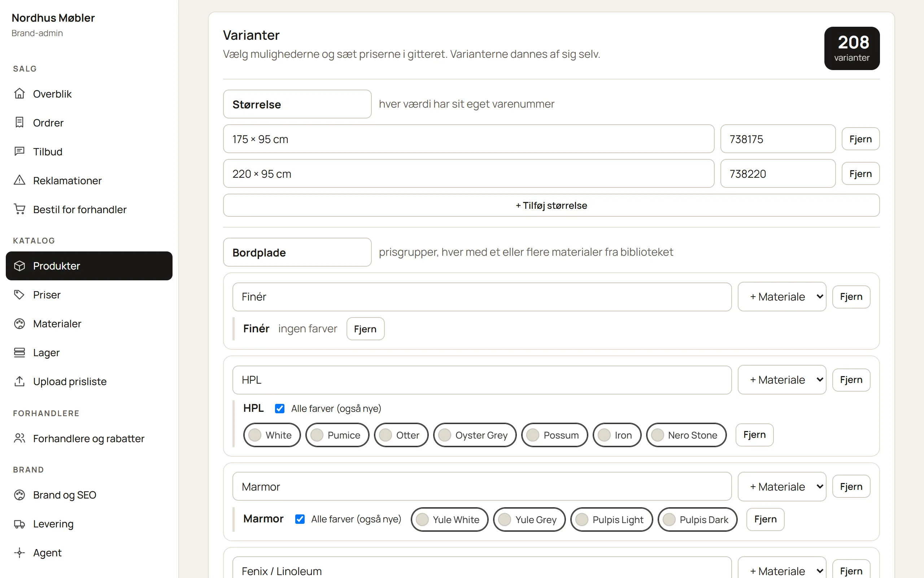Uncheck HPL 'Alle farver (også nye)' checkbox
Viewport: 924px width, 578px height.
click(x=279, y=408)
